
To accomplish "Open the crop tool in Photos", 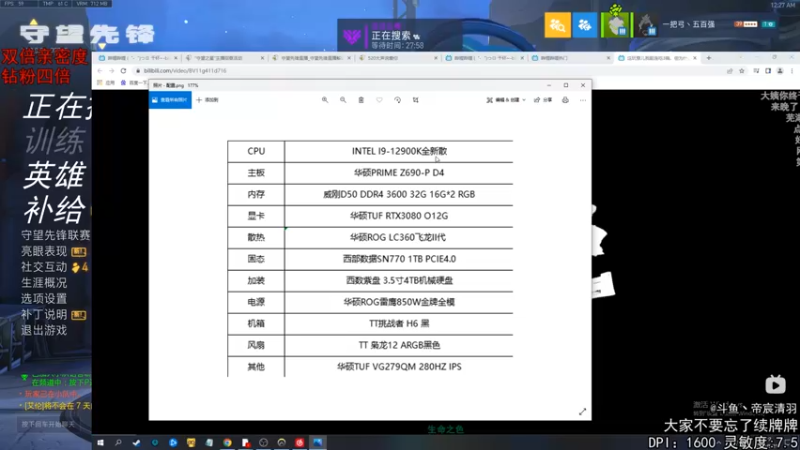I will point(416,100).
